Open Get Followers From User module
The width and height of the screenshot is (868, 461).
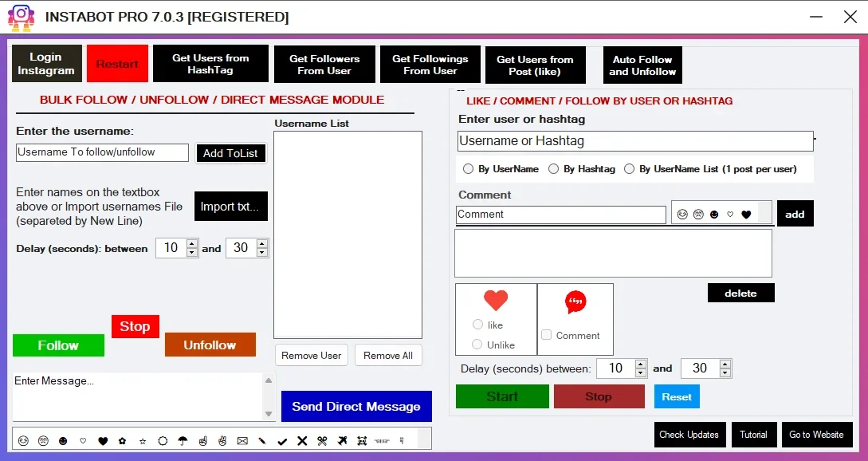324,65
